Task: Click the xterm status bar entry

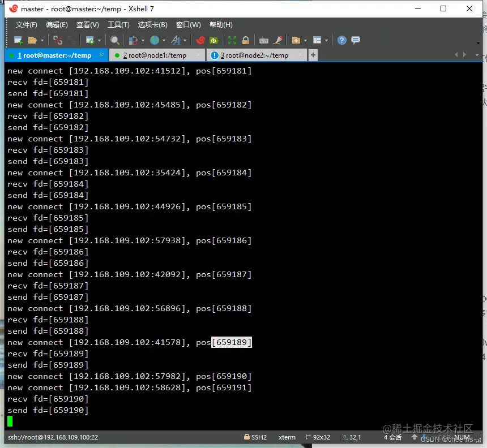Action: [x=287, y=437]
